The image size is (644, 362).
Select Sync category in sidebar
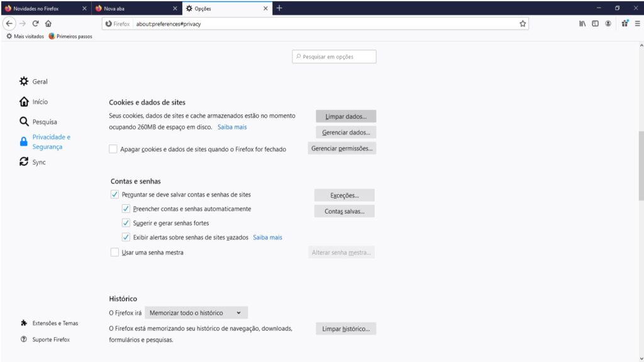(33, 162)
